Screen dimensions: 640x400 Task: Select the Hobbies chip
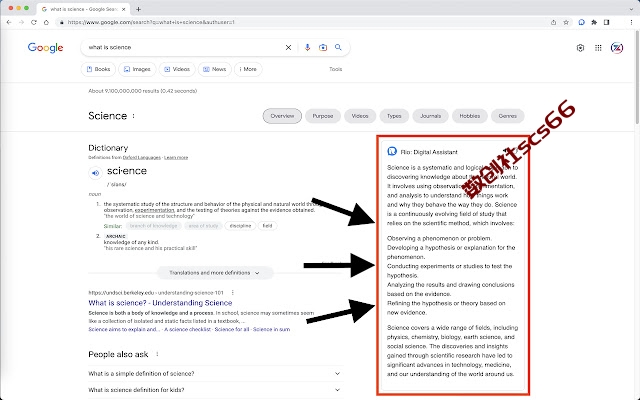click(470, 116)
